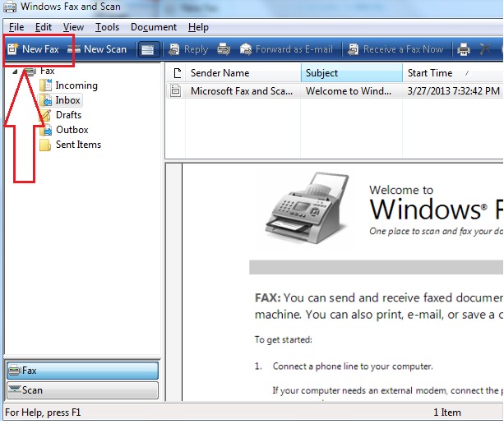Click the '1 Item' status bar text
The image size is (504, 424).
tap(447, 412)
